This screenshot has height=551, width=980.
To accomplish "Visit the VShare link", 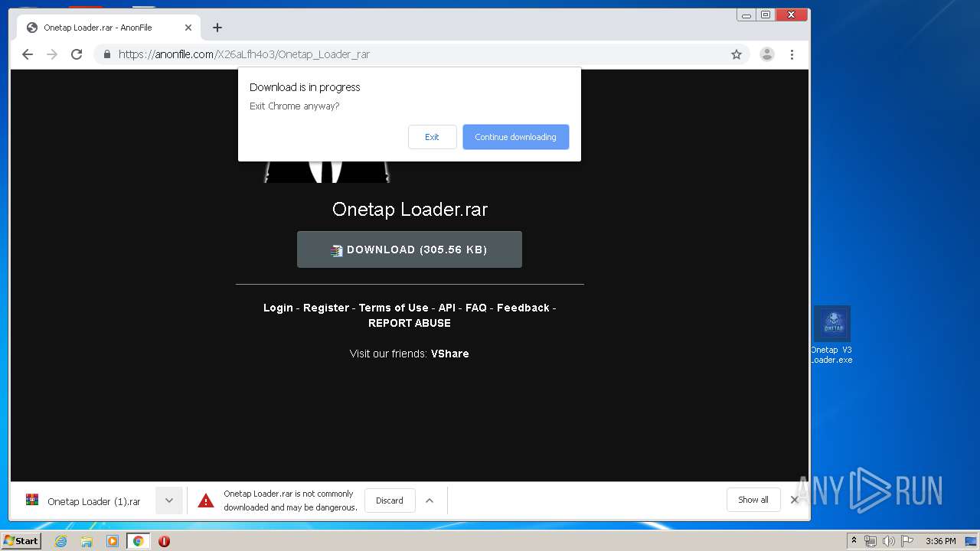I will (450, 354).
